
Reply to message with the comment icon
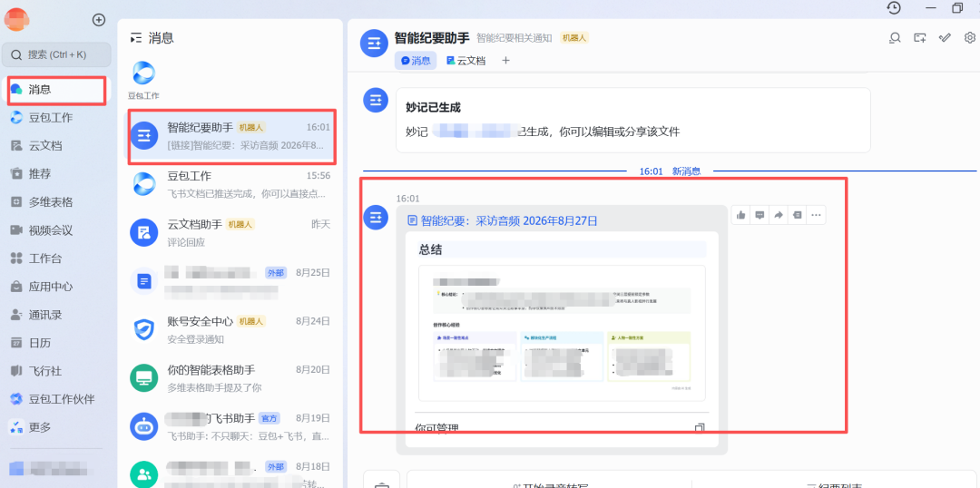(x=760, y=215)
